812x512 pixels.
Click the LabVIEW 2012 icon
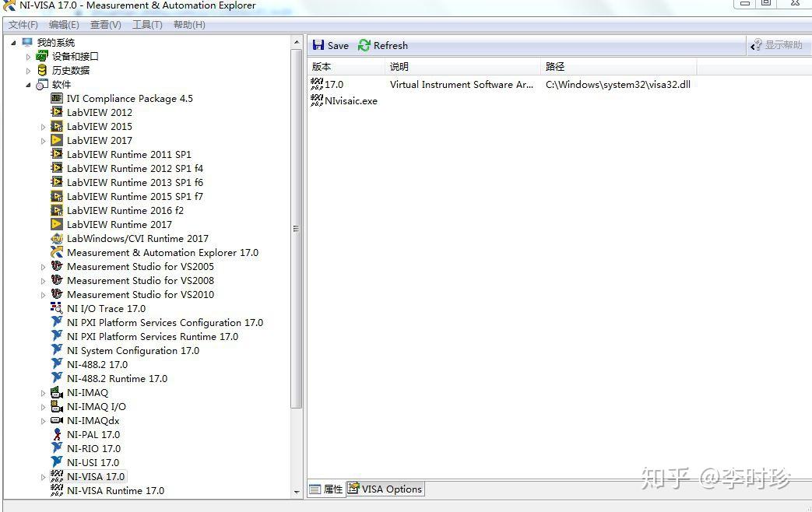coord(57,112)
